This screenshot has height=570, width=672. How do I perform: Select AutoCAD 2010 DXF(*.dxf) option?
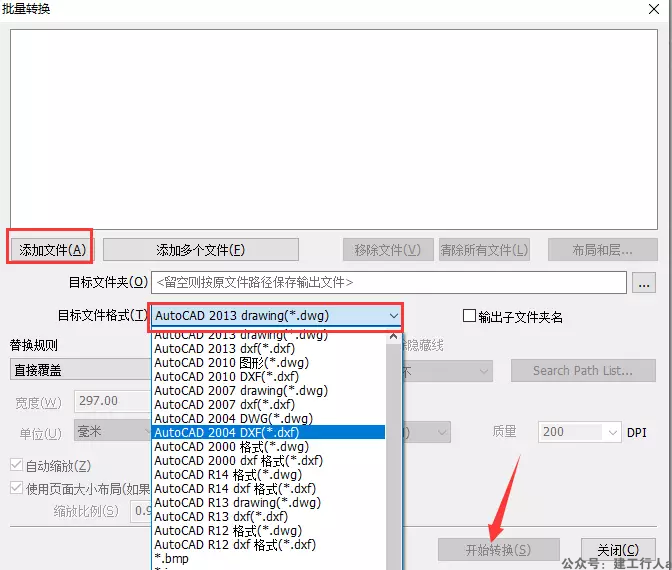click(268, 376)
